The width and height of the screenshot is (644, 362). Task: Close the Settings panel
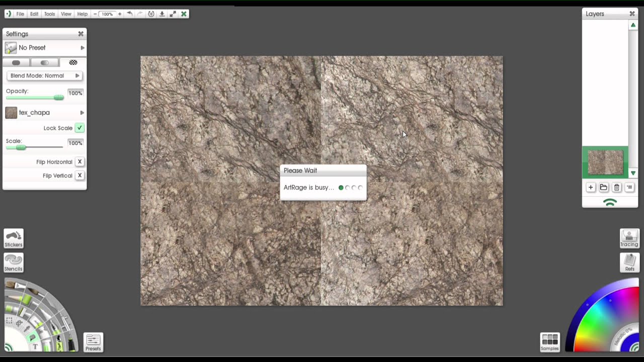(80, 34)
